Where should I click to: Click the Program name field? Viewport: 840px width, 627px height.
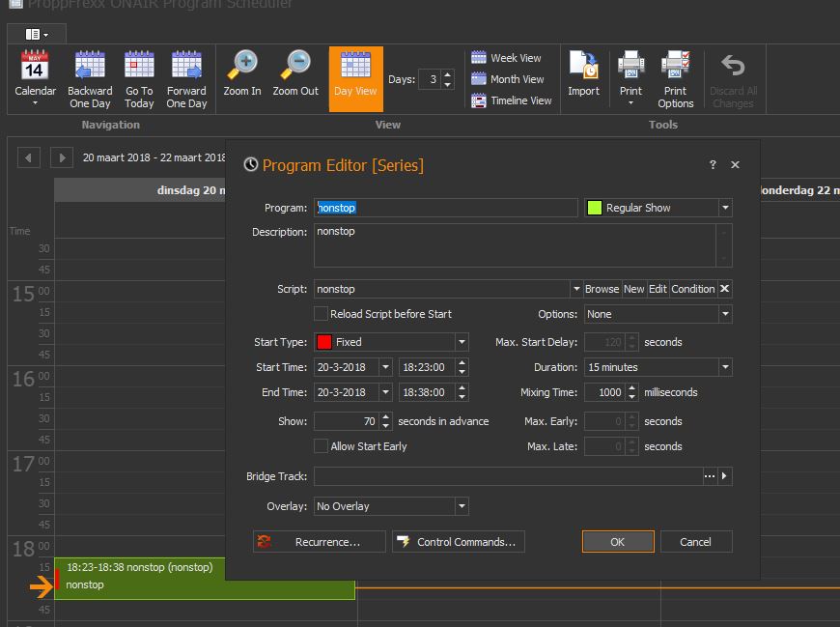(x=446, y=208)
